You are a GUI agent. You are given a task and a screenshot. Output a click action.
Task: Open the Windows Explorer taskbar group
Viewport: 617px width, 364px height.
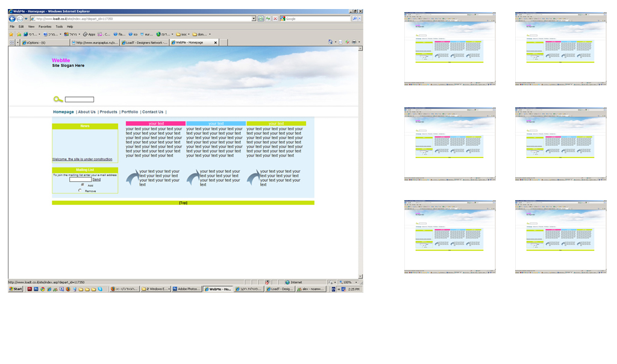coord(155,289)
